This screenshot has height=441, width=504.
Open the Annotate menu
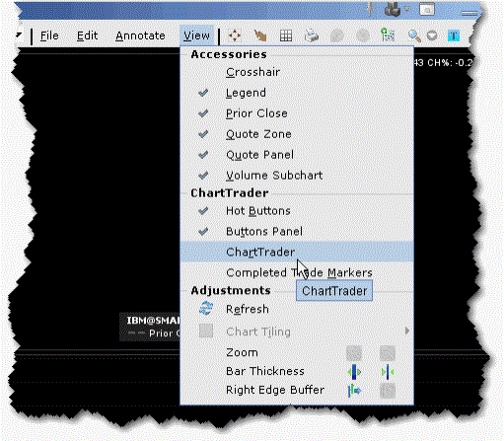140,36
